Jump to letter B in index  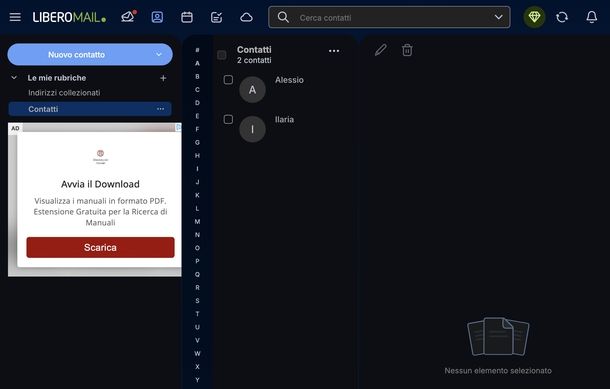[x=197, y=76]
